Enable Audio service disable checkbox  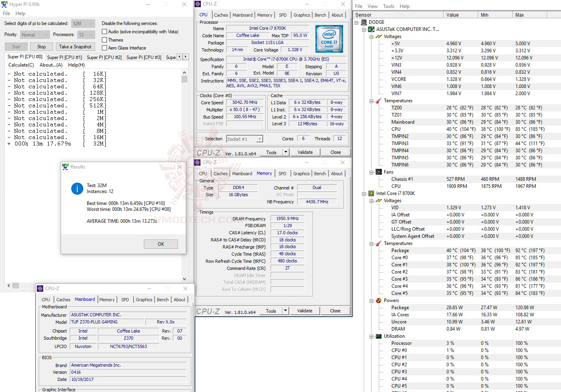click(105, 32)
